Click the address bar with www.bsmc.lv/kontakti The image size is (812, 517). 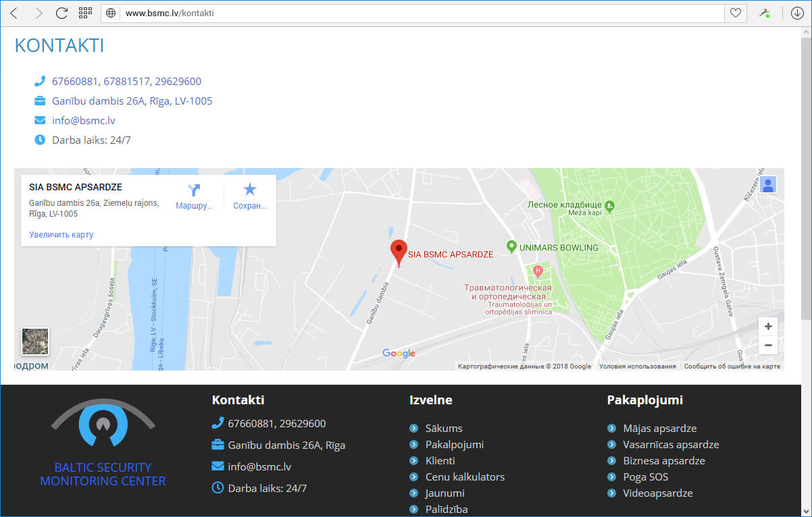point(419,13)
